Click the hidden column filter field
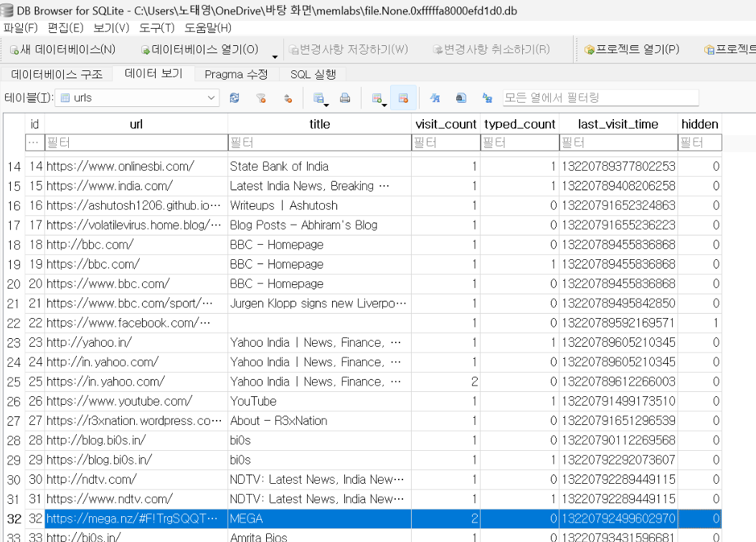The width and height of the screenshot is (756, 542). tap(699, 142)
